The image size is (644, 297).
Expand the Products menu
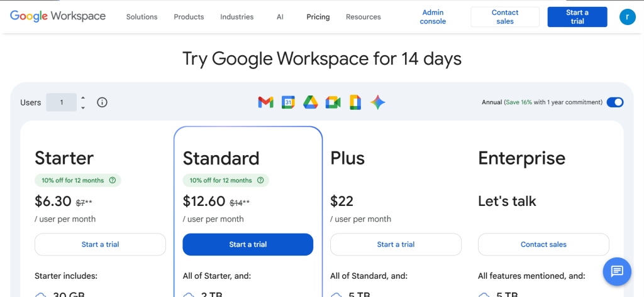[x=189, y=17]
